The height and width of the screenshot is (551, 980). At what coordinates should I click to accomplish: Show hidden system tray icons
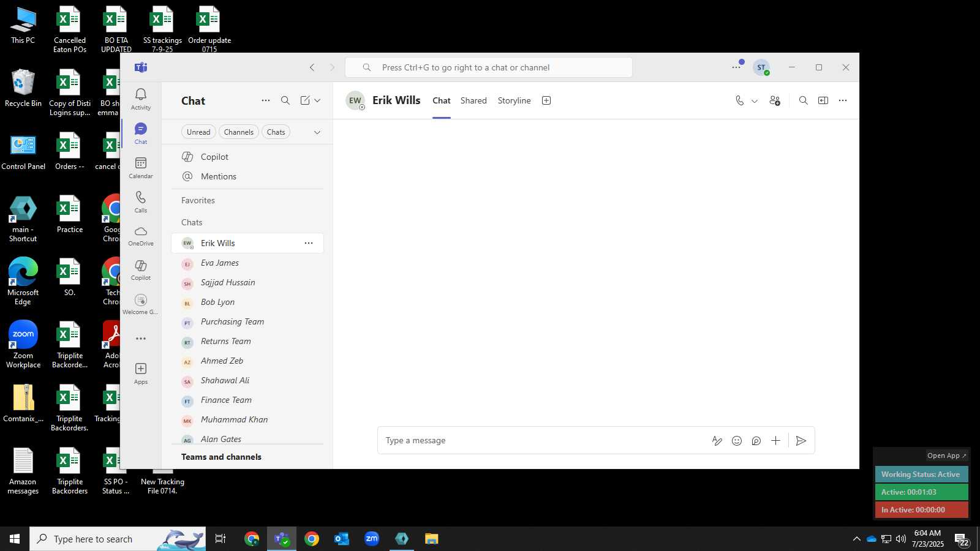[856, 539]
